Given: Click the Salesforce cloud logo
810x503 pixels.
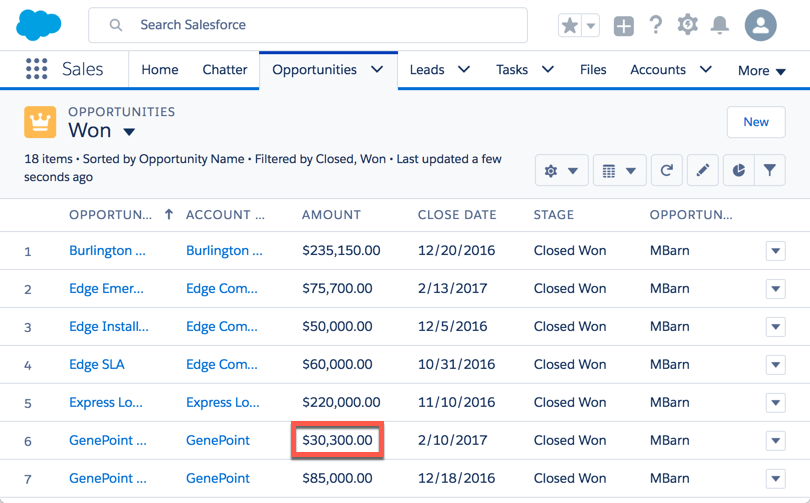Looking at the screenshot, I should pos(39,25).
